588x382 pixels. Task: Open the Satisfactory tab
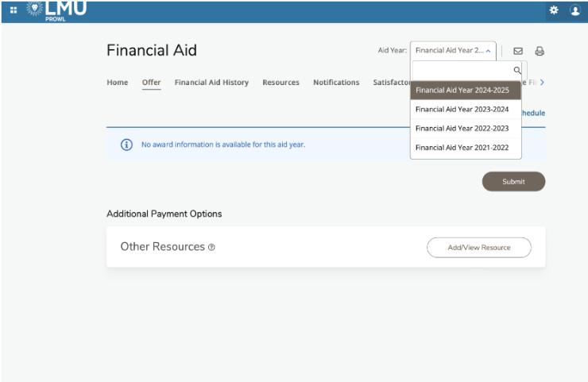392,82
